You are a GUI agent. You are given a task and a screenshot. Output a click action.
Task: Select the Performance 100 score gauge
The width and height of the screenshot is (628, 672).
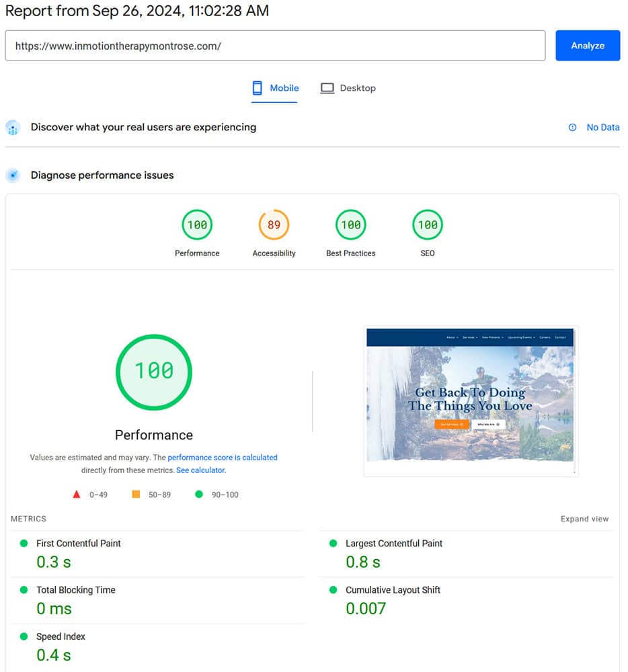click(x=197, y=224)
